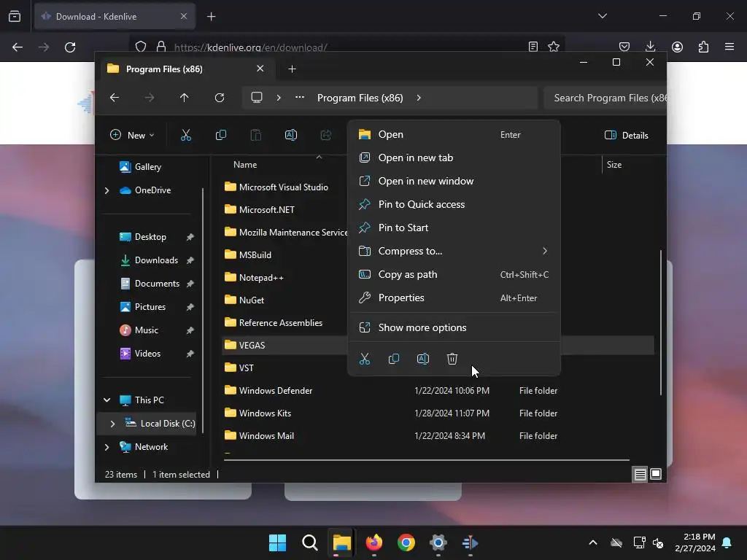Click the Firefox URL address field
747x560 pixels.
pos(348,47)
